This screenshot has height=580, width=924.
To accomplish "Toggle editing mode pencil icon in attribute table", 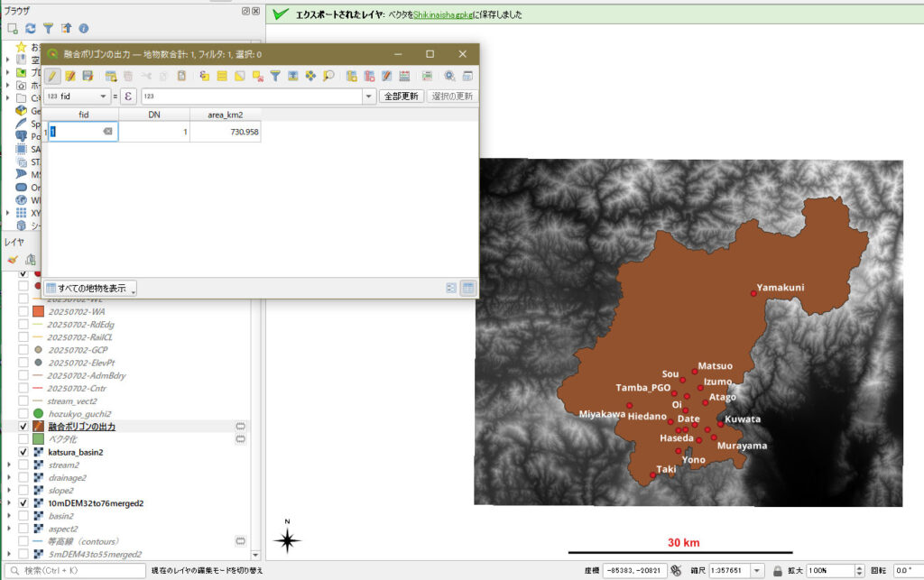I will (53, 77).
